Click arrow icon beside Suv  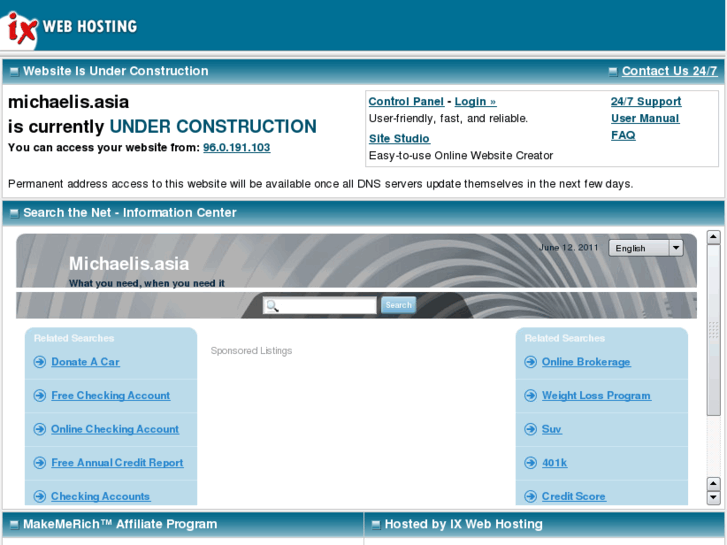[530, 429]
